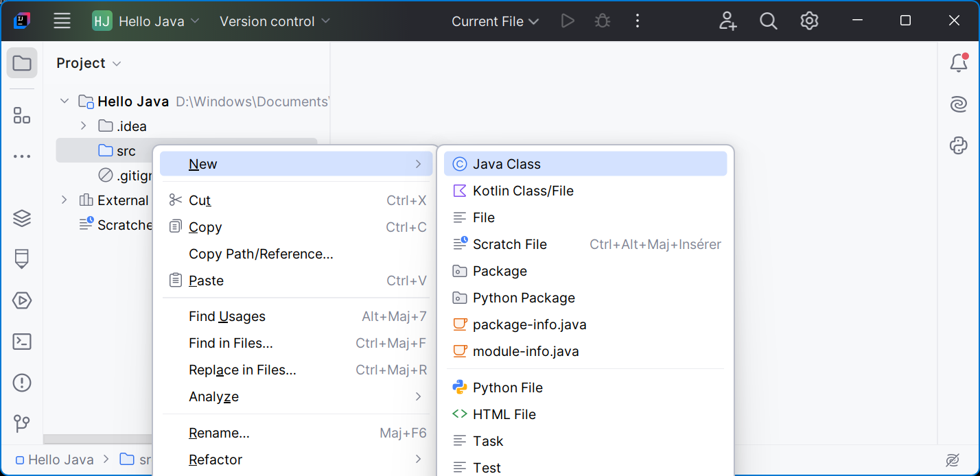Open the Structure tool window icon

click(x=22, y=116)
